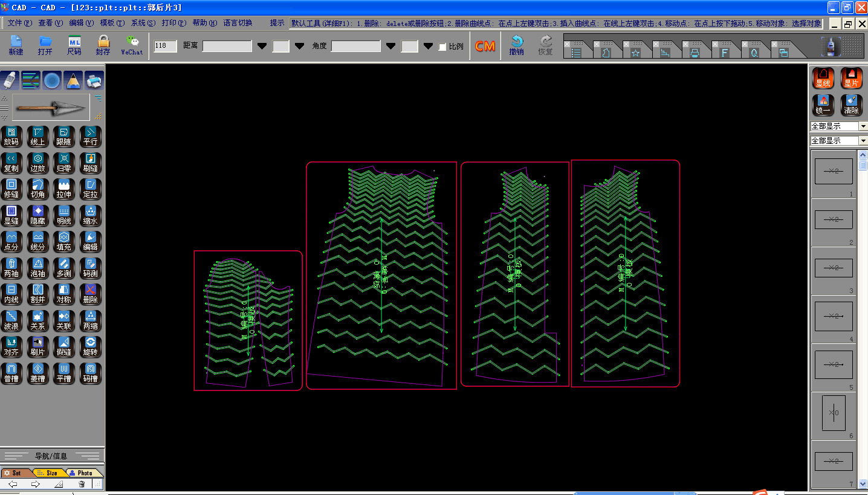Open the first 全部显示 dropdown

click(x=863, y=126)
